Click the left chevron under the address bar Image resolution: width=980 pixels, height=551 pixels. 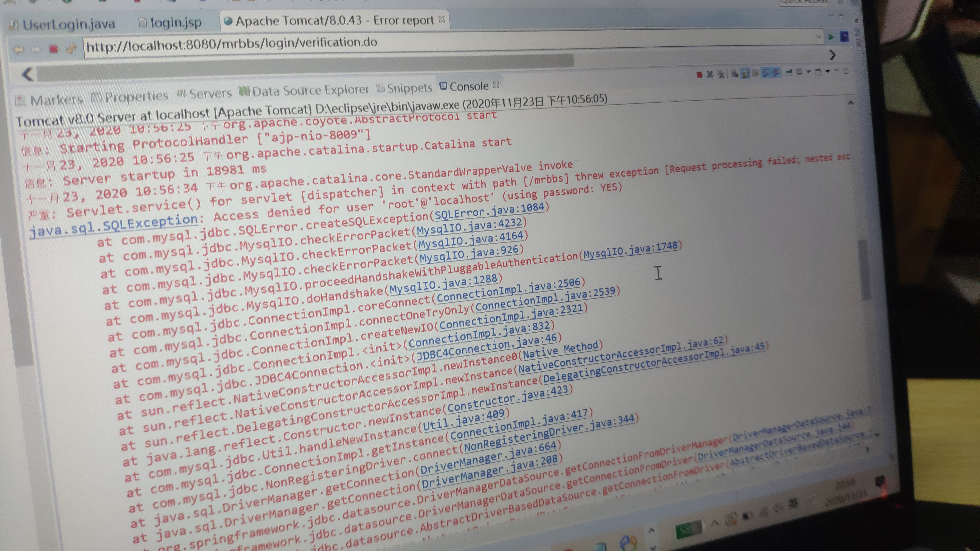click(28, 74)
